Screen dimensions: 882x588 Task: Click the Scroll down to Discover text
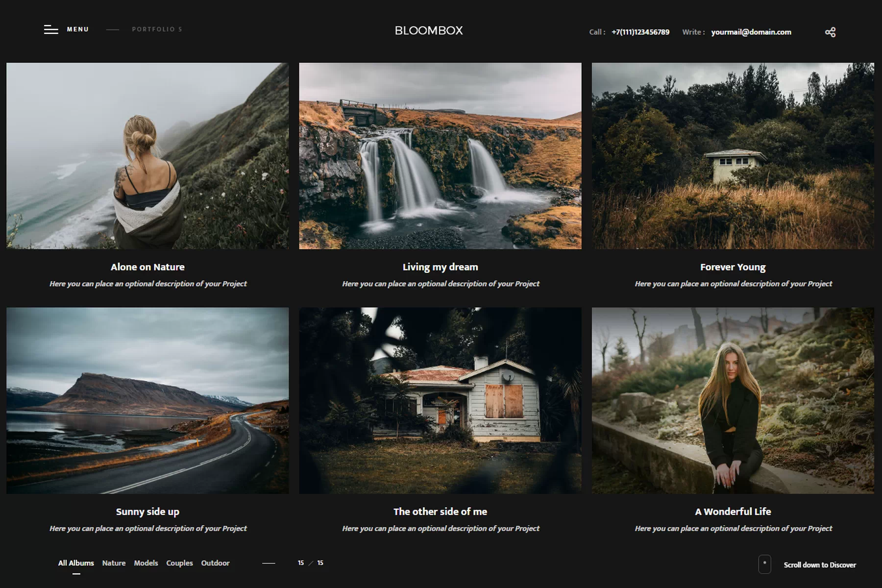click(x=820, y=565)
